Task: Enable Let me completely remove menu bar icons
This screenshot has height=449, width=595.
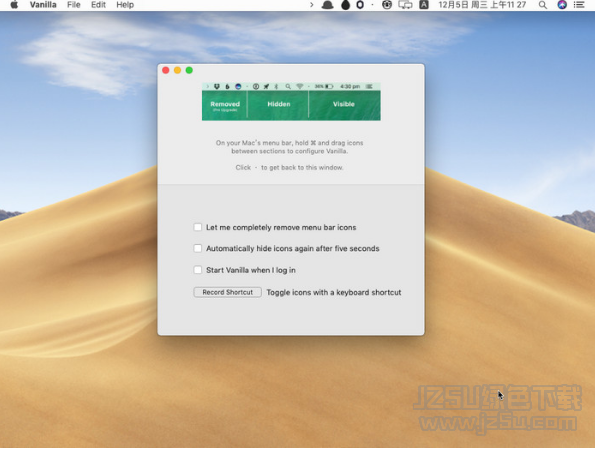Action: coord(198,227)
